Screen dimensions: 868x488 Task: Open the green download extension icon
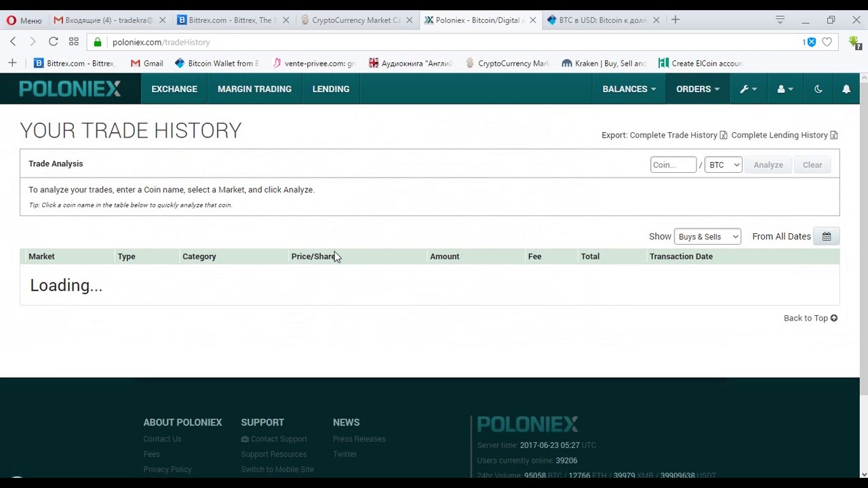(854, 42)
